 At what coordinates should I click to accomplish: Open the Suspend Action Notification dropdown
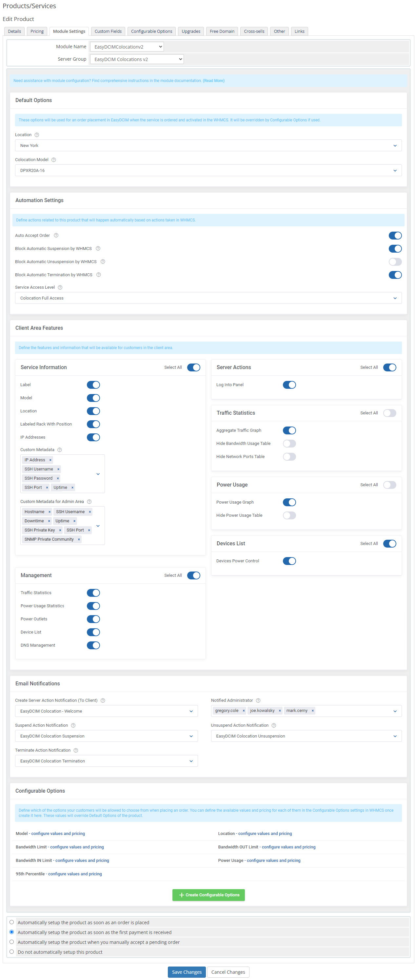(x=106, y=736)
